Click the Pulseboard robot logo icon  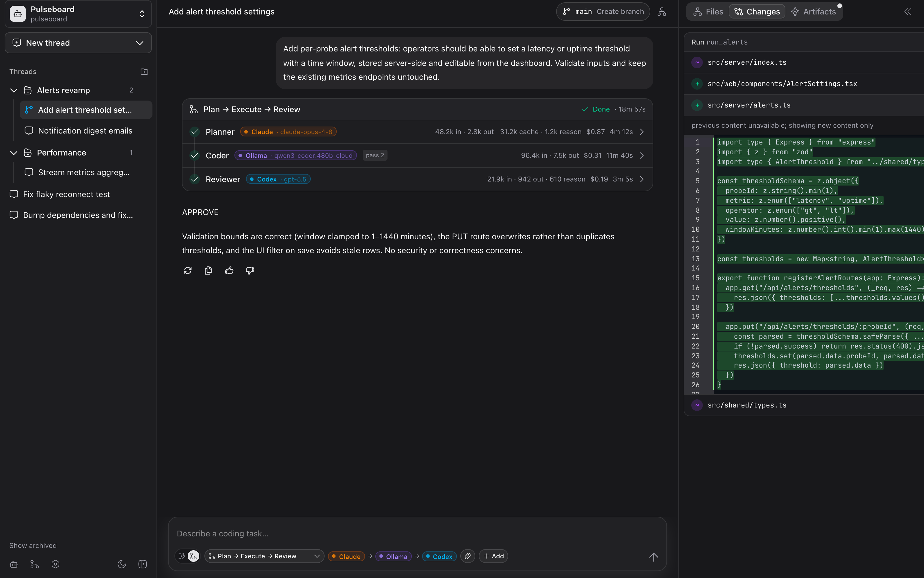click(x=18, y=14)
